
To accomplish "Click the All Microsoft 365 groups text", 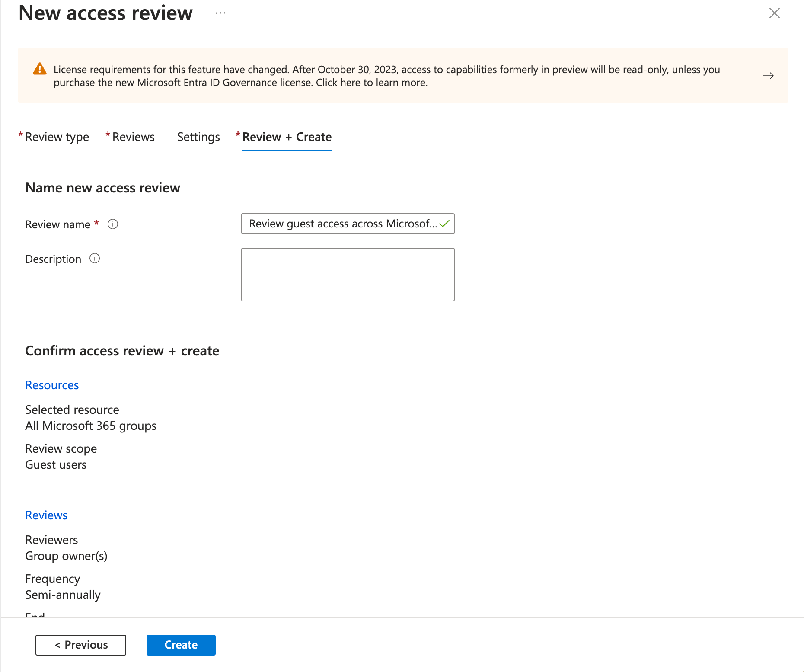I will pyautogui.click(x=91, y=426).
